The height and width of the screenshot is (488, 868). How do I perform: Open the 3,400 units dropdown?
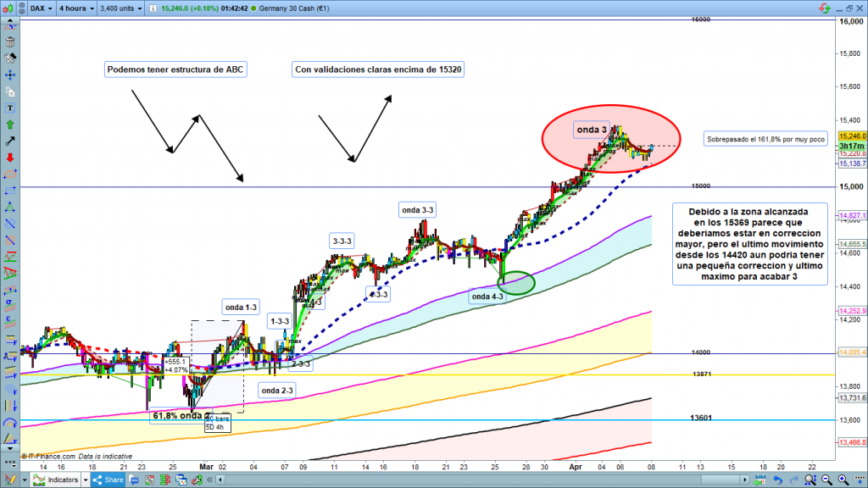[x=120, y=9]
